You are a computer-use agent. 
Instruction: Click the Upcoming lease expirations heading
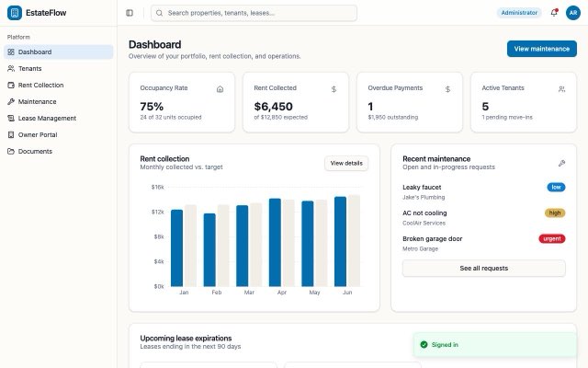tap(186, 338)
